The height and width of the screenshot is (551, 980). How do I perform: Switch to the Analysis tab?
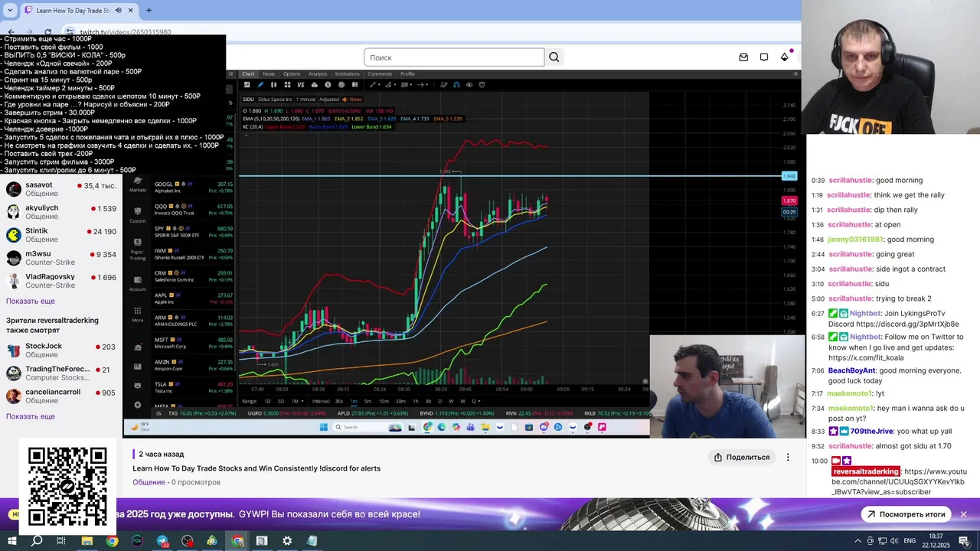tap(318, 74)
